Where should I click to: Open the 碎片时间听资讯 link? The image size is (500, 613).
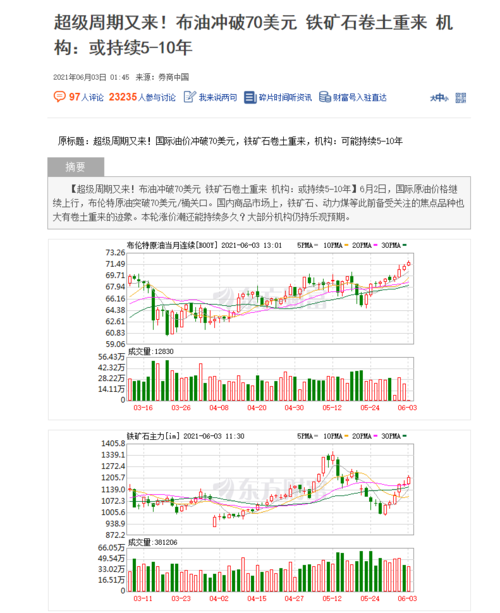point(285,97)
